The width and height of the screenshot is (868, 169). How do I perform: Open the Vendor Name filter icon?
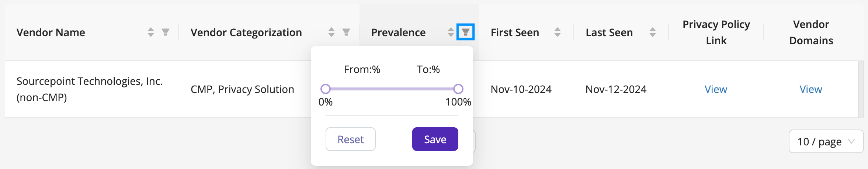pyautogui.click(x=166, y=32)
